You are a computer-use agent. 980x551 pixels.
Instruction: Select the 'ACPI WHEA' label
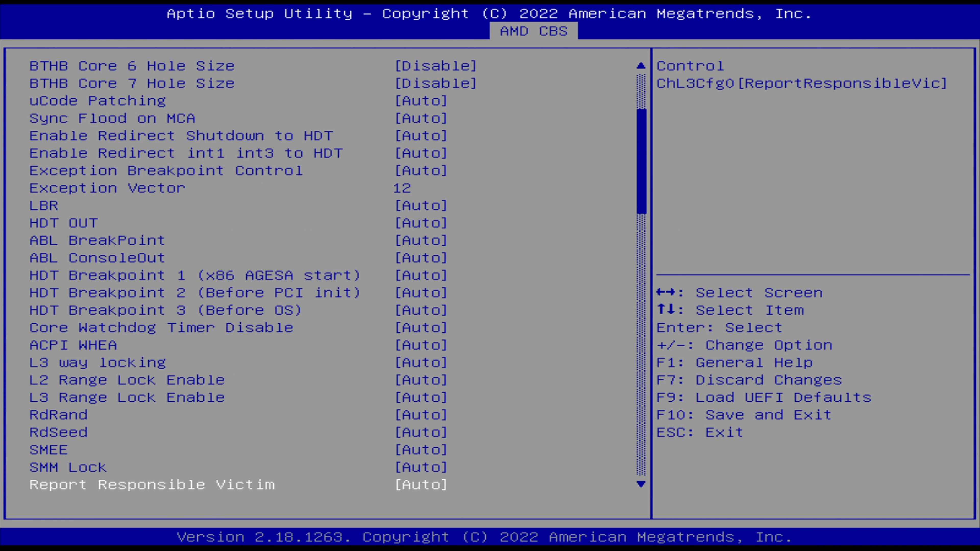click(x=73, y=345)
